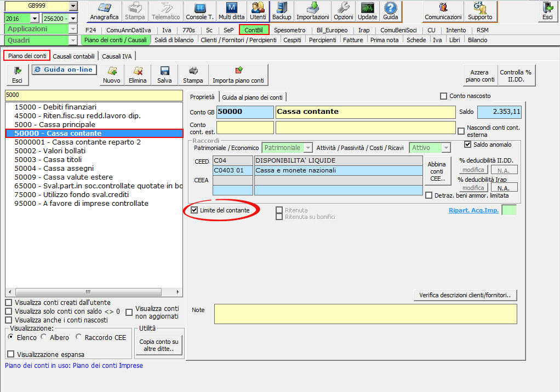Open the Guida help icon
The height and width of the screenshot is (392, 560).
390,11
